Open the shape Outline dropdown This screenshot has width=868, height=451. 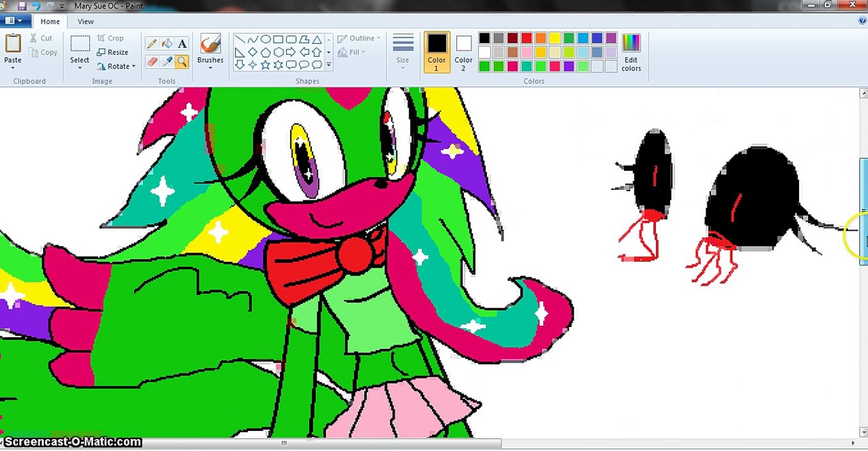coord(359,38)
